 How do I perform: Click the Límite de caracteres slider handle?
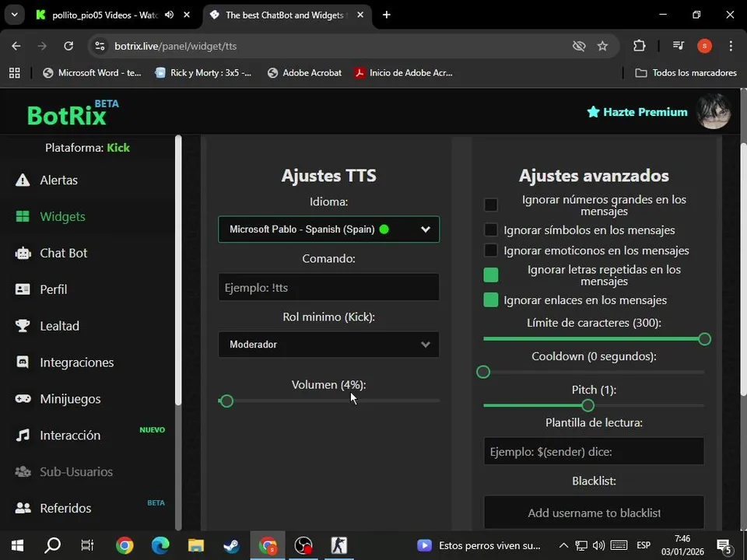click(x=705, y=339)
